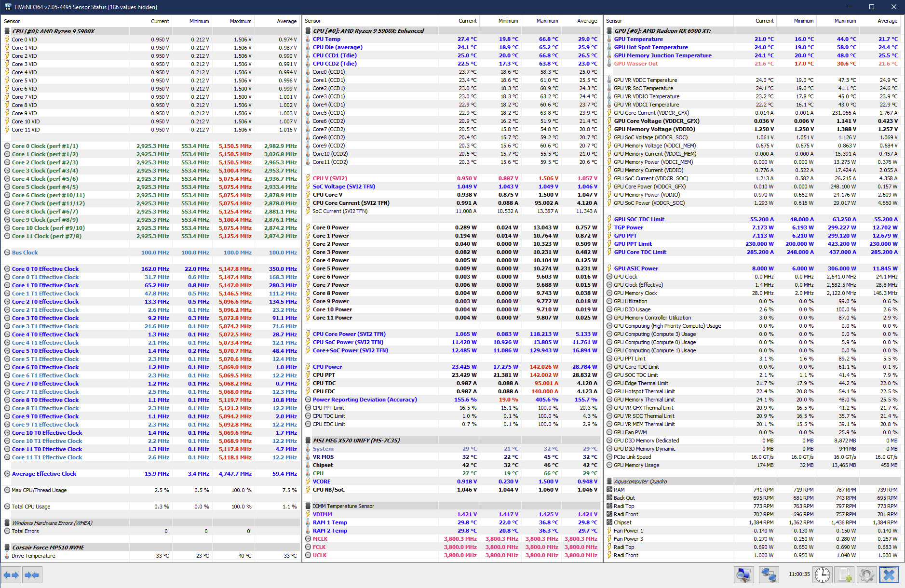Select the Core 5 VID row
The height and width of the screenshot is (588, 905).
coord(151,80)
